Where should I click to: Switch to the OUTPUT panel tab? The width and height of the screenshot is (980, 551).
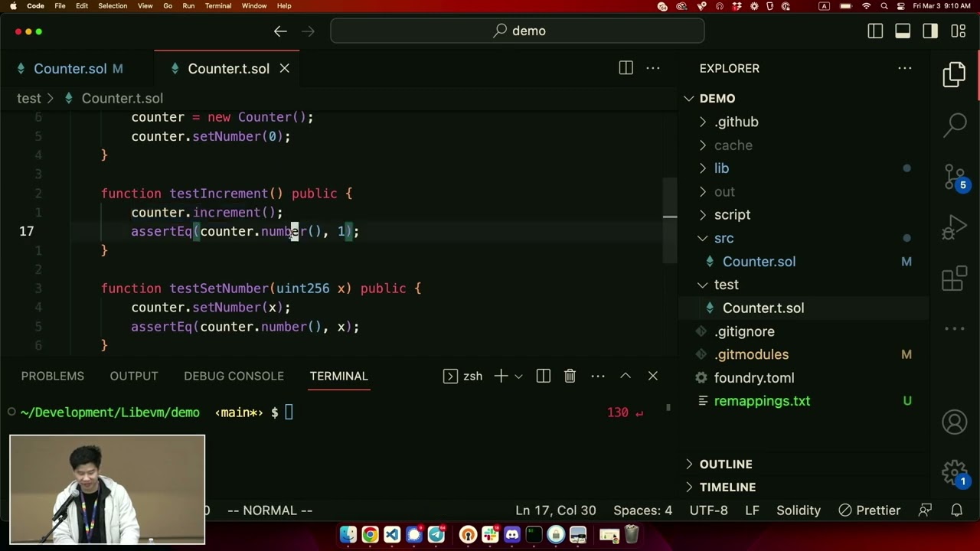click(134, 376)
